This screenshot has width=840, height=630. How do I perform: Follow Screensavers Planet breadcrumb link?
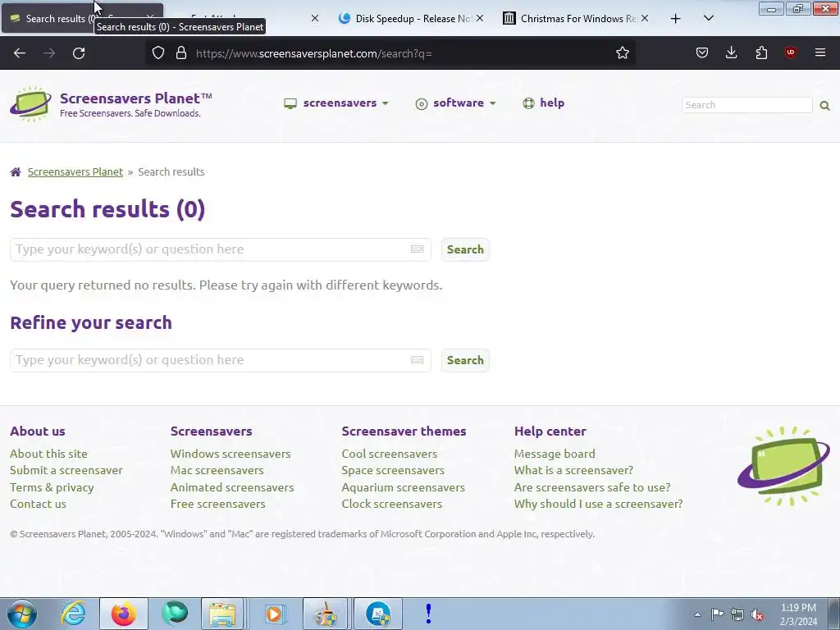[75, 172]
